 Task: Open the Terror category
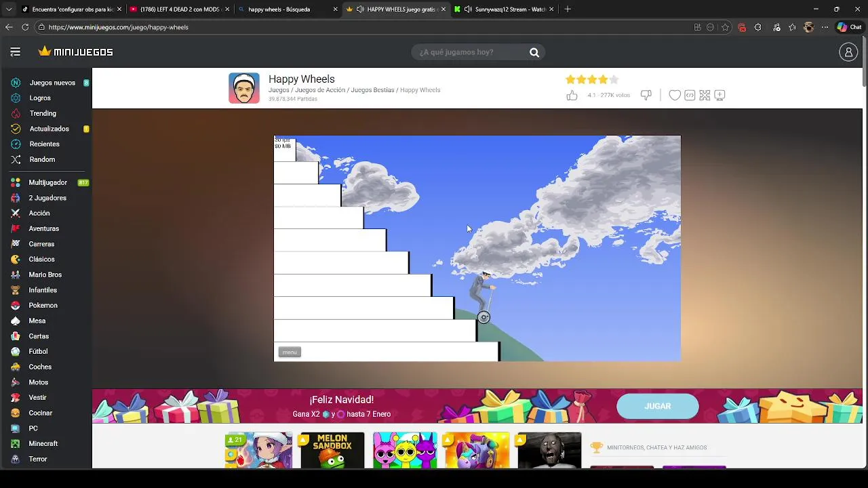click(38, 459)
